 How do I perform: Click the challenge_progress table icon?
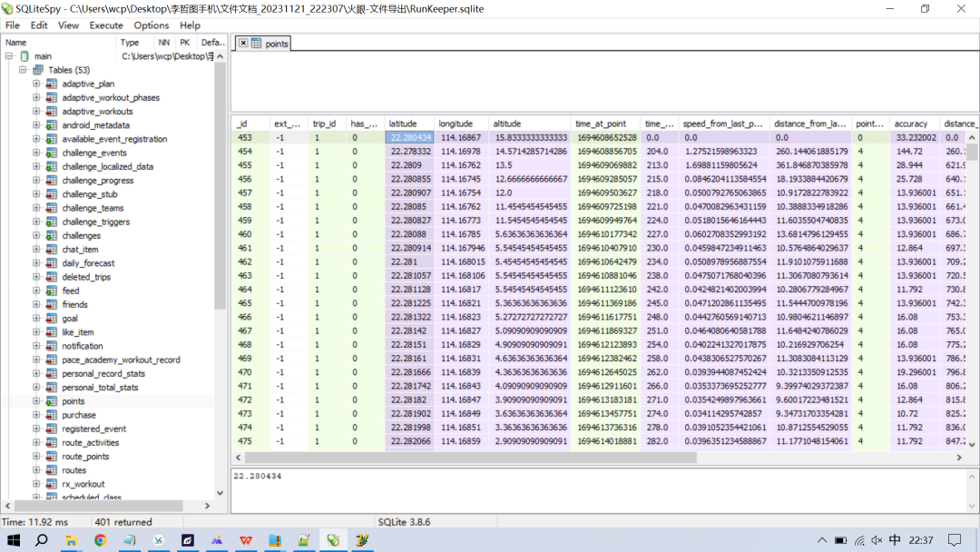(x=51, y=180)
